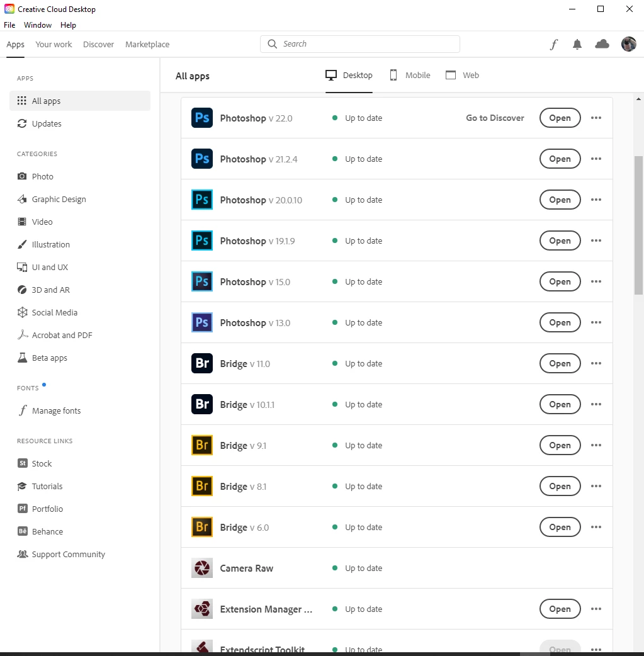Click the Photoshop v 19.1.9 app icon
The height and width of the screenshot is (656, 644).
201,240
